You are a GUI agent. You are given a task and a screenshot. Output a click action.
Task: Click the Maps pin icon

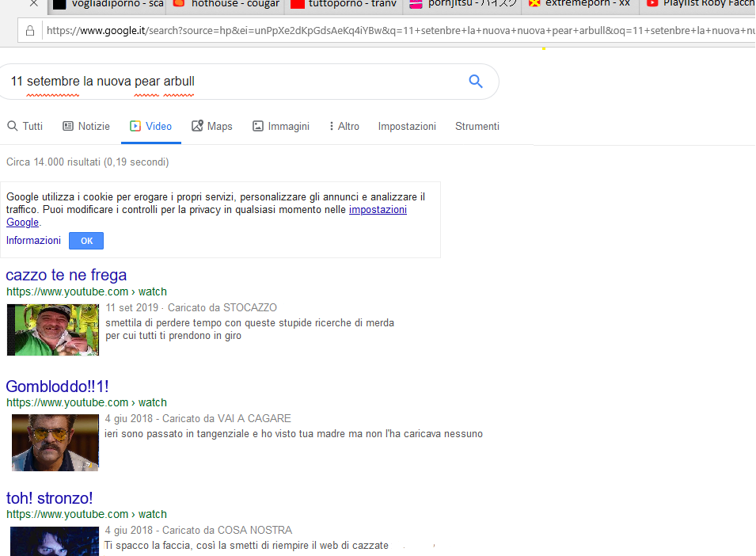197,126
